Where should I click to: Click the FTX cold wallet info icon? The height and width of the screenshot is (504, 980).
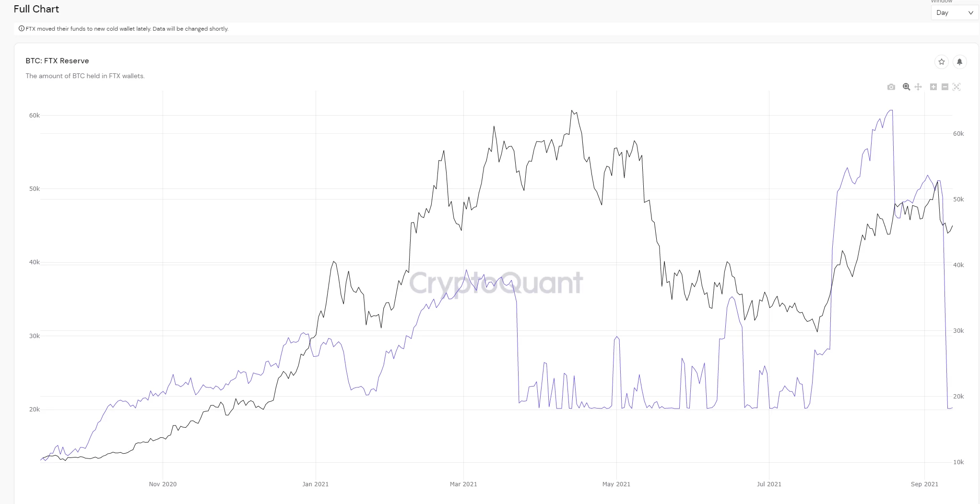[x=21, y=29]
